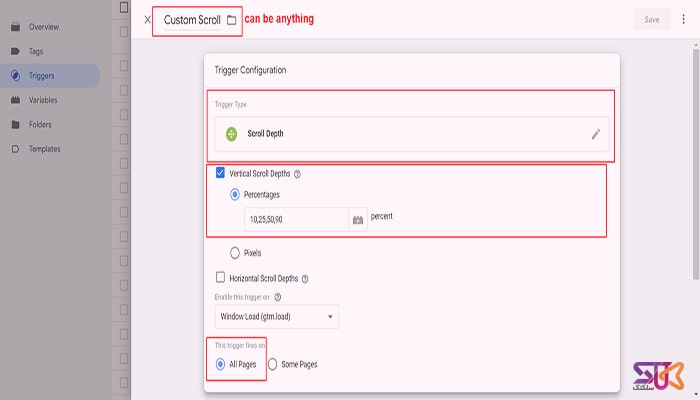Viewport: 700px width, 400px height.
Task: Click the Save button
Action: pos(652,20)
